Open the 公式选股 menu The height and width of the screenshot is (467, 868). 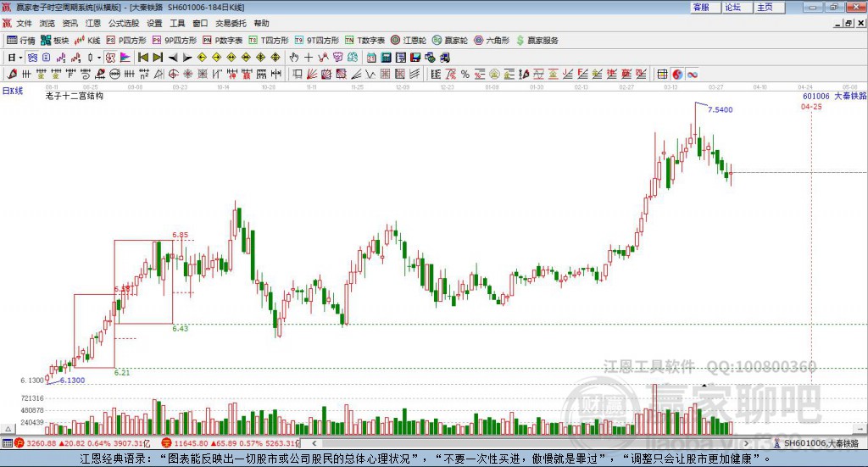[x=124, y=23]
